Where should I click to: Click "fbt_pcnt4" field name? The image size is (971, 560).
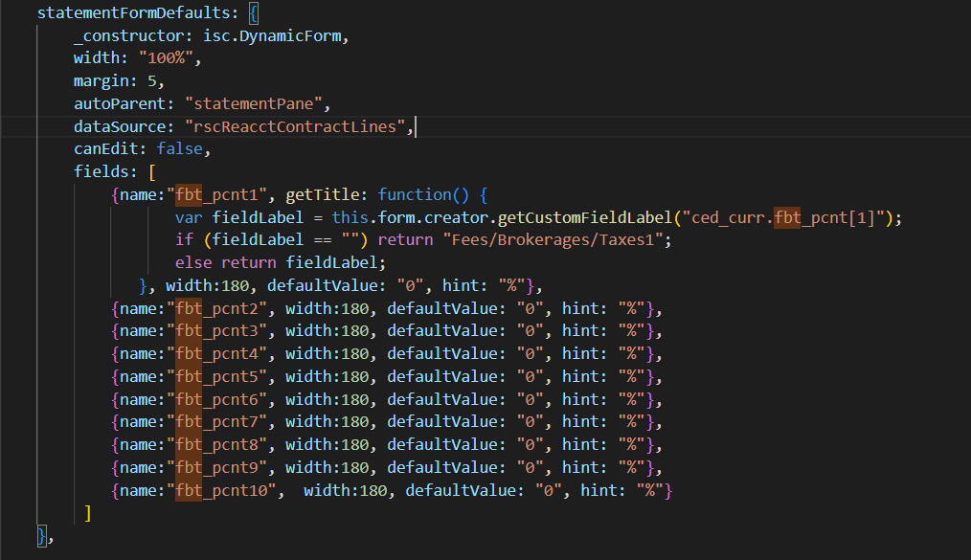216,354
